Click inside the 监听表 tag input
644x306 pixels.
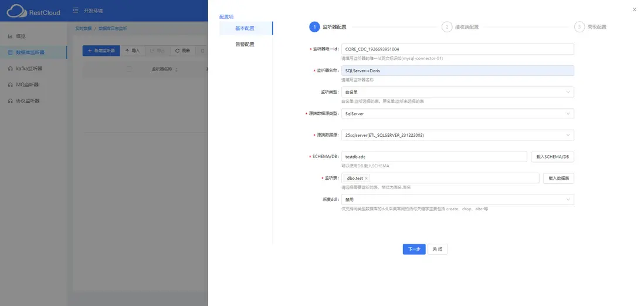coord(440,178)
